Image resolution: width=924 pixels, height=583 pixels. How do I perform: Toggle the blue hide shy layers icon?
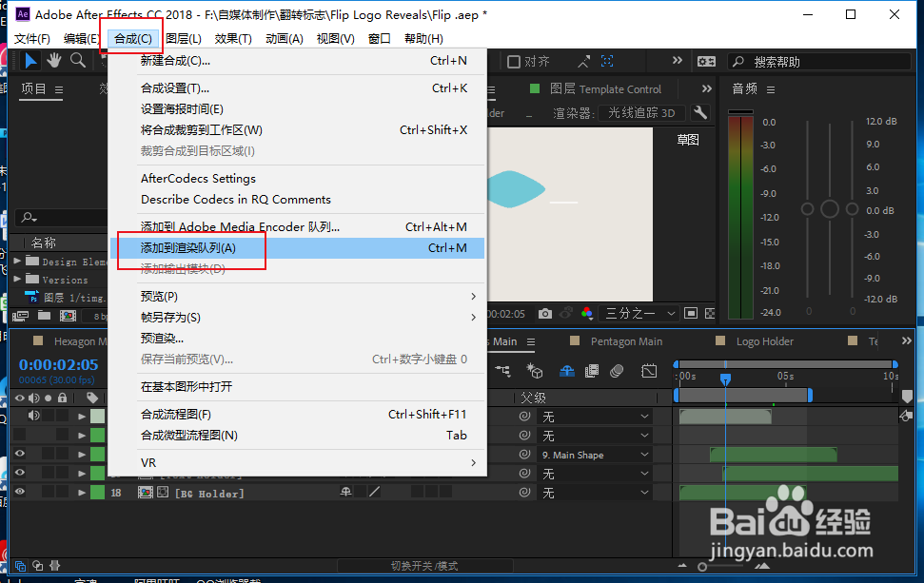click(567, 371)
